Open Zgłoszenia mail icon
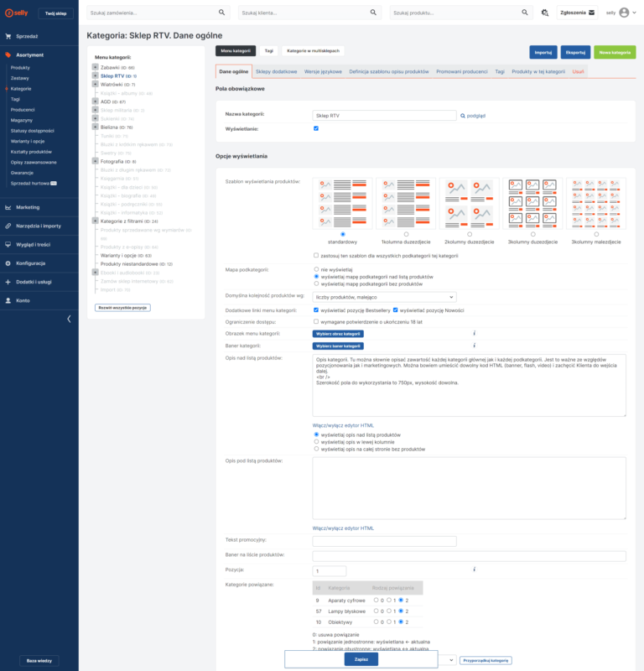This screenshot has height=671, width=644. click(x=591, y=13)
